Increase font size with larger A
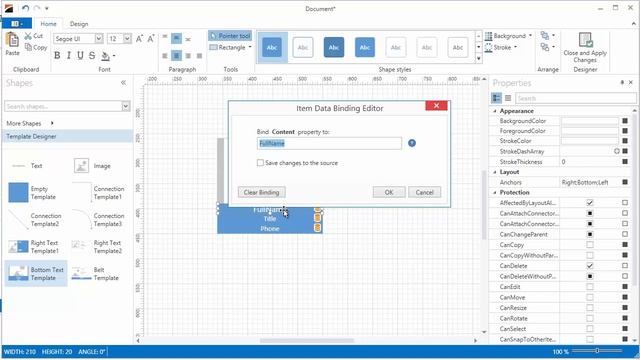640x360 pixels. (x=139, y=39)
